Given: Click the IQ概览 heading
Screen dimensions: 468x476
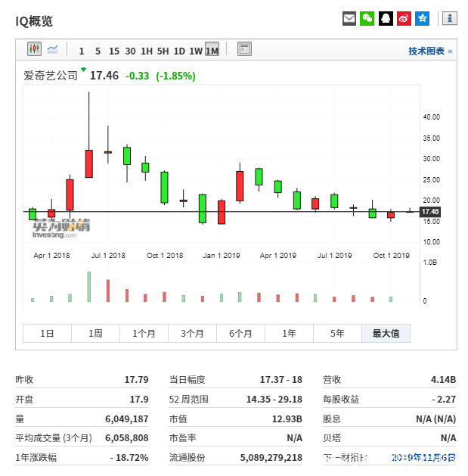Looking at the screenshot, I should coord(34,21).
